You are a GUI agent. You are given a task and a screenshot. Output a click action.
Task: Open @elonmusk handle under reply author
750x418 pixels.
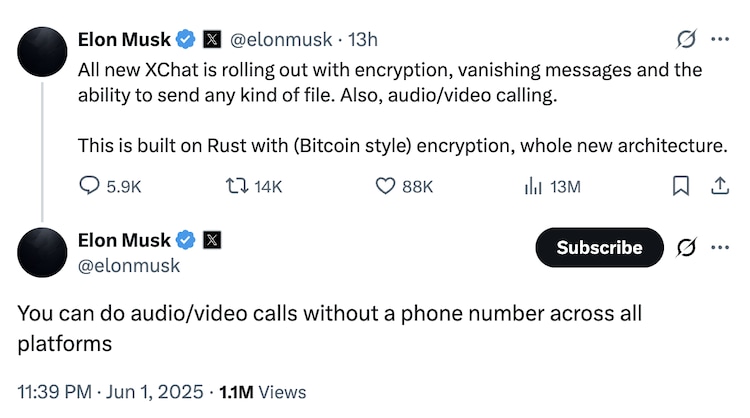(x=129, y=265)
